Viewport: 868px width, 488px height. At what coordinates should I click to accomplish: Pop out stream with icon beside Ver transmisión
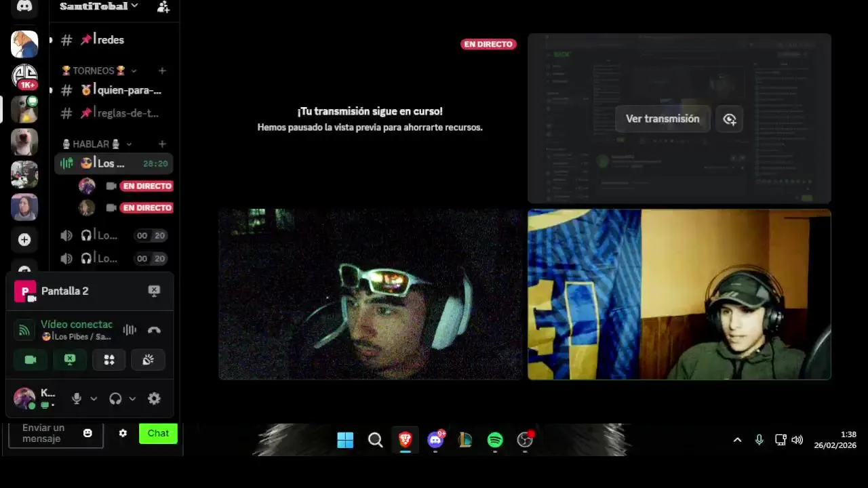tap(730, 119)
